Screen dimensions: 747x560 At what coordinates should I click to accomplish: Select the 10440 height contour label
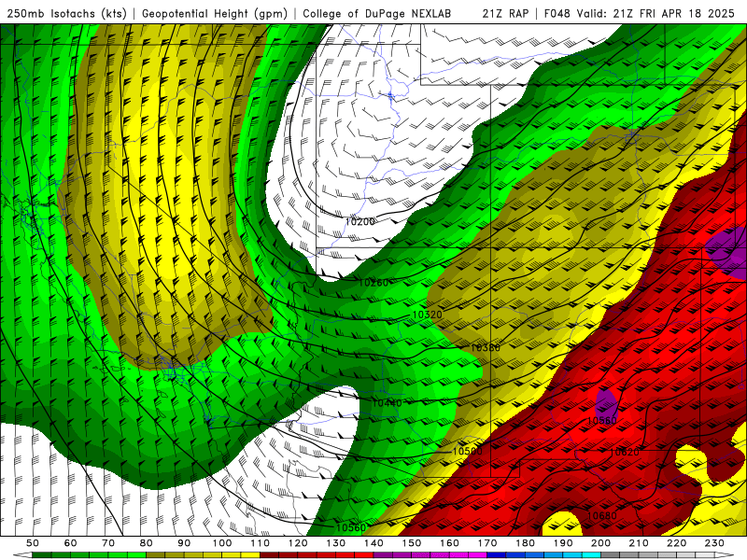[387, 403]
